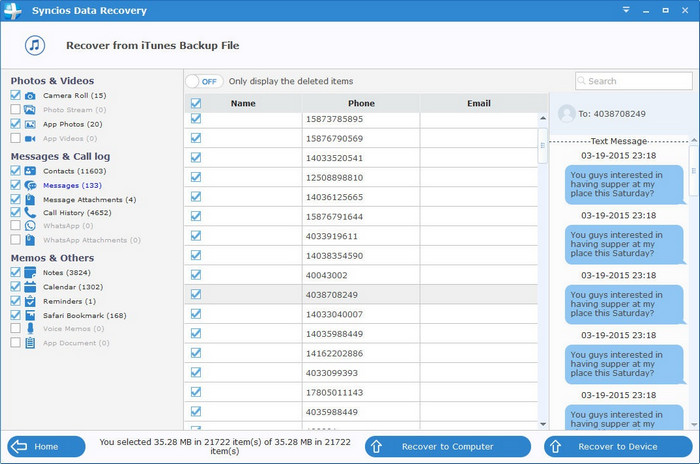The height and width of the screenshot is (464, 700).
Task: Select phone number 4033919611
Action: tap(332, 236)
